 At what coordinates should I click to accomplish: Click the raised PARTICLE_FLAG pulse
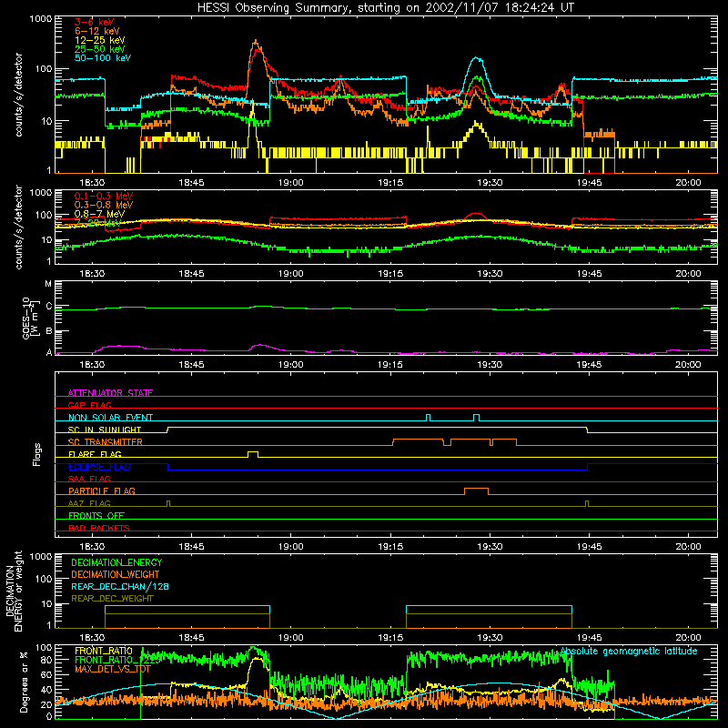click(x=476, y=491)
